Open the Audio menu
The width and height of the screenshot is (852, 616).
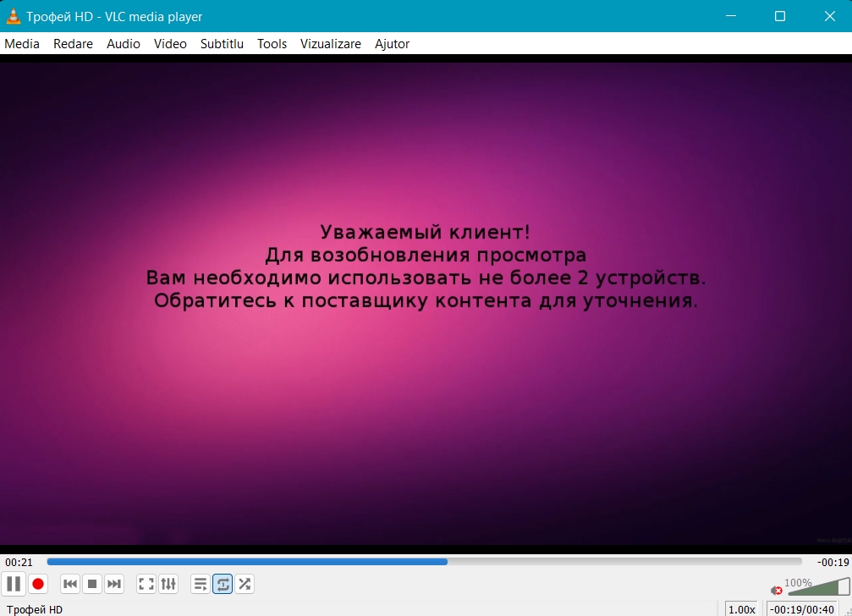coord(124,44)
